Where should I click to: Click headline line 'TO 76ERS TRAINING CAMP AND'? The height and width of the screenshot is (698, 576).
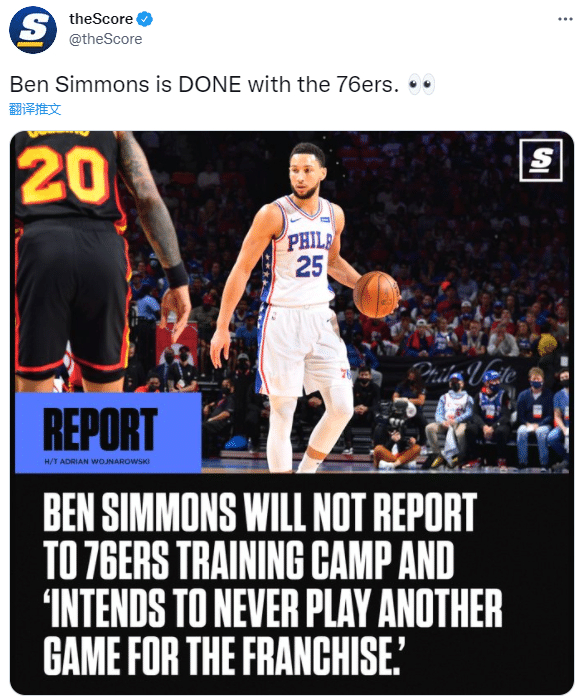248,560
